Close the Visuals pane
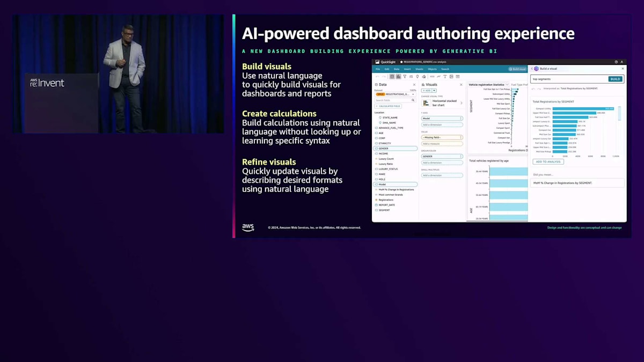The height and width of the screenshot is (362, 644). pos(461,85)
